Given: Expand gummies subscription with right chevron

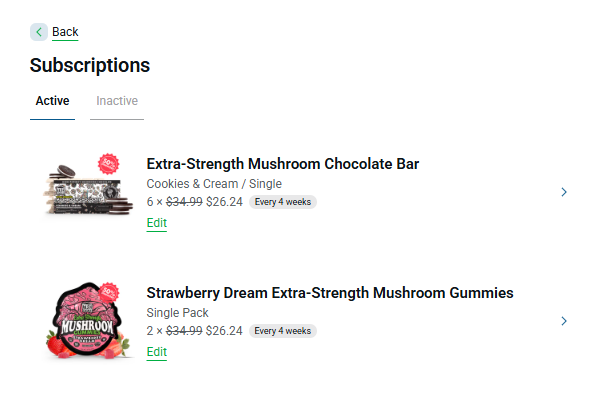Looking at the screenshot, I should (564, 321).
